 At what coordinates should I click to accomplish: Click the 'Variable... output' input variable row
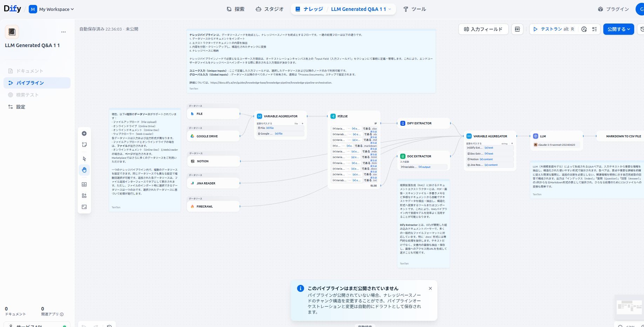424,167
